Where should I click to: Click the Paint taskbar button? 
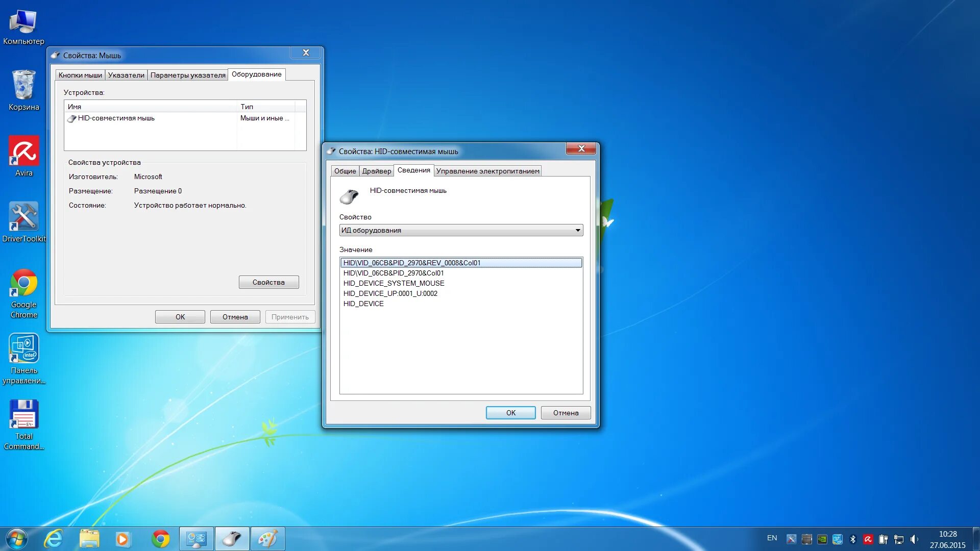click(x=267, y=539)
